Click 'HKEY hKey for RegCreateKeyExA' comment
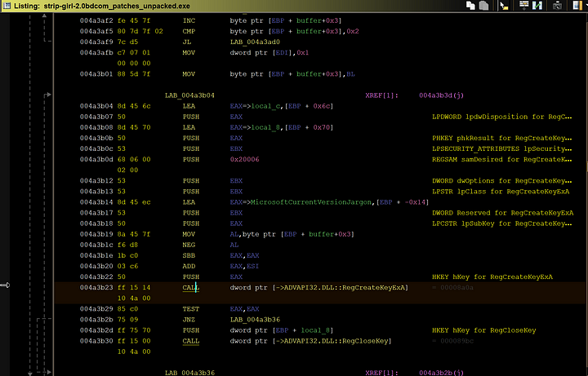Viewport: 588px width, 376px height. (x=492, y=277)
